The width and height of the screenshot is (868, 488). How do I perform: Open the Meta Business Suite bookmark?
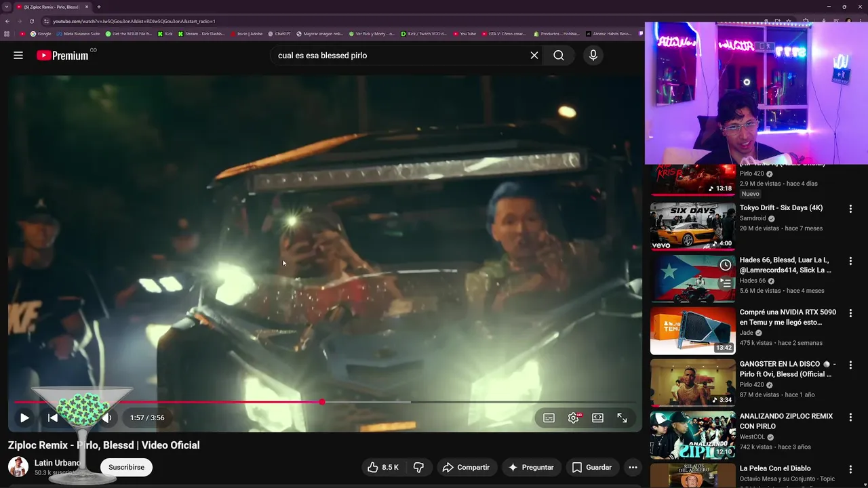pyautogui.click(x=79, y=33)
